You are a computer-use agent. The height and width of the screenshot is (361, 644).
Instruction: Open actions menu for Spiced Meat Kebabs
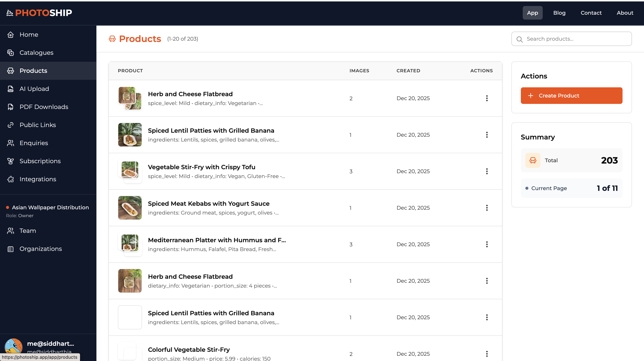[x=487, y=208]
